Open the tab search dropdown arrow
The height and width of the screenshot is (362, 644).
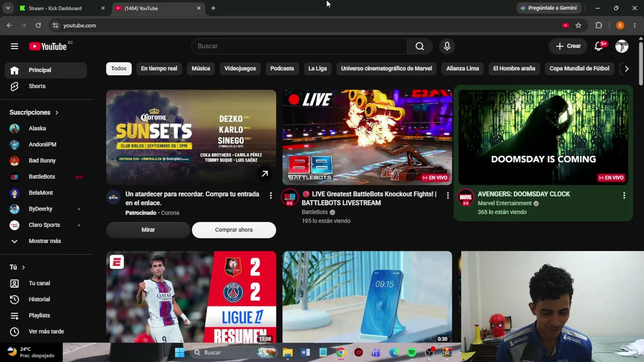8,8
